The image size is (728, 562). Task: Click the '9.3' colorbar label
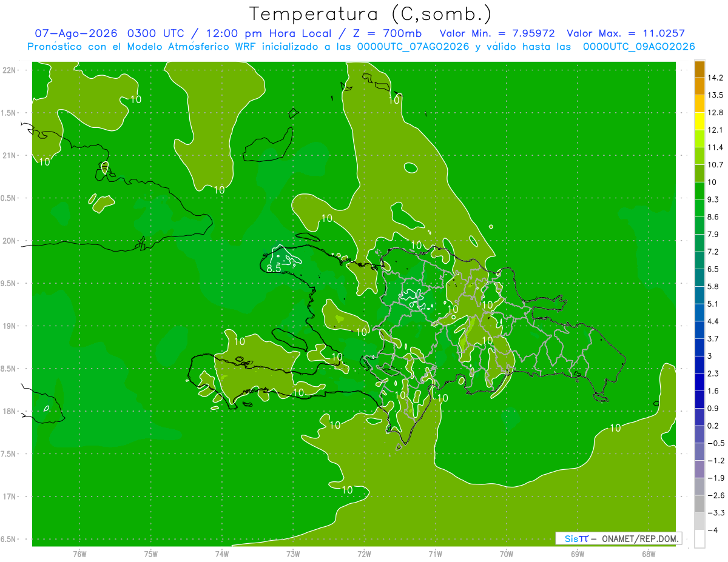click(714, 199)
